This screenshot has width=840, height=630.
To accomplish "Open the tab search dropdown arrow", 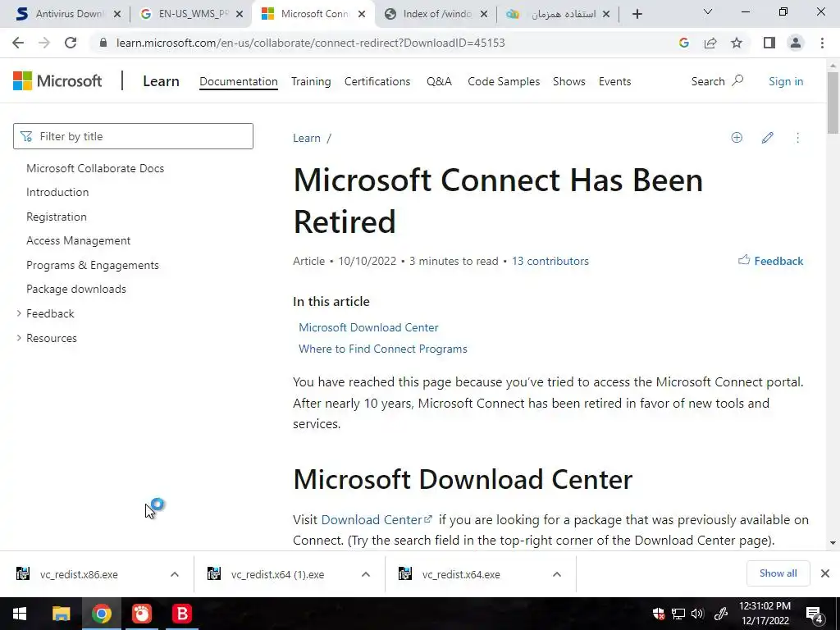I will [708, 11].
